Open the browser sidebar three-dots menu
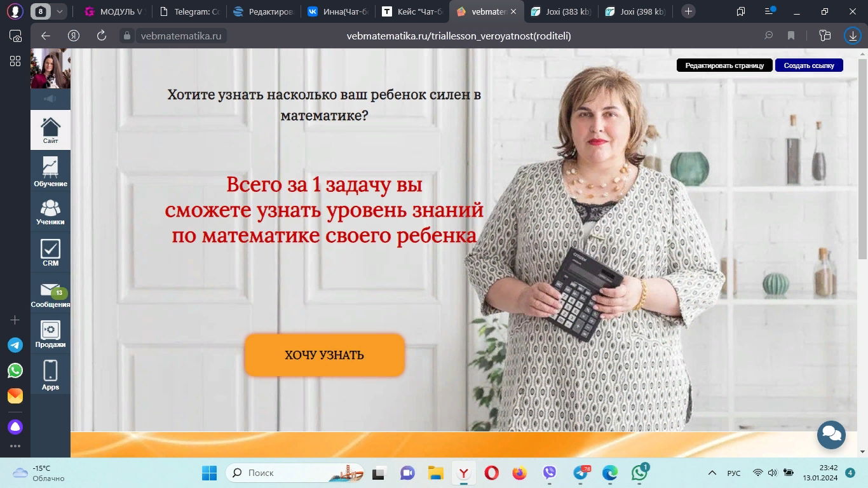This screenshot has height=488, width=868. pyautogui.click(x=15, y=447)
